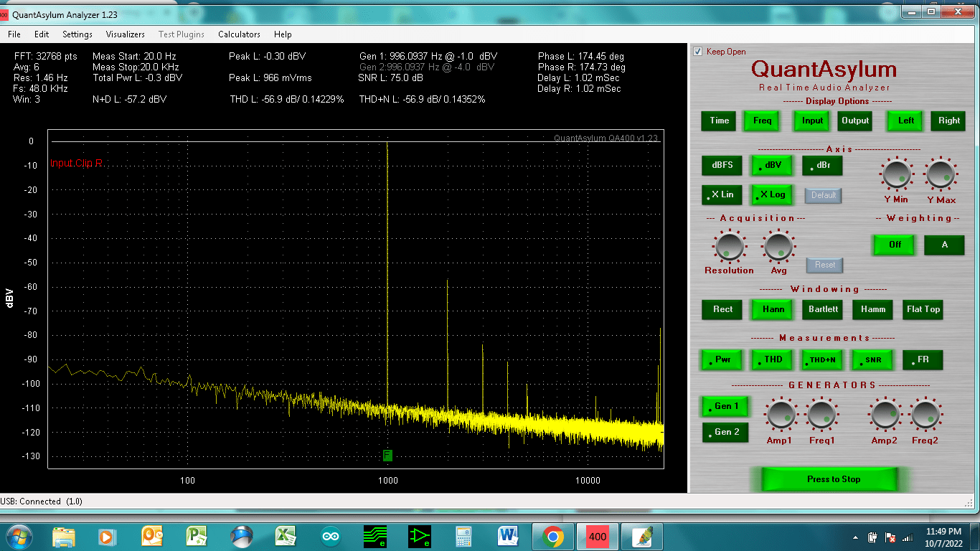
Task: Open the File menu
Action: (x=14, y=34)
